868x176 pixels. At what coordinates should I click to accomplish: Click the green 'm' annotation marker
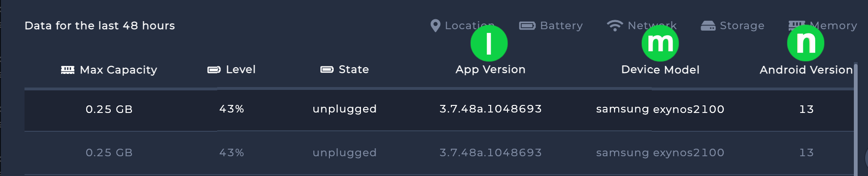[x=660, y=43]
